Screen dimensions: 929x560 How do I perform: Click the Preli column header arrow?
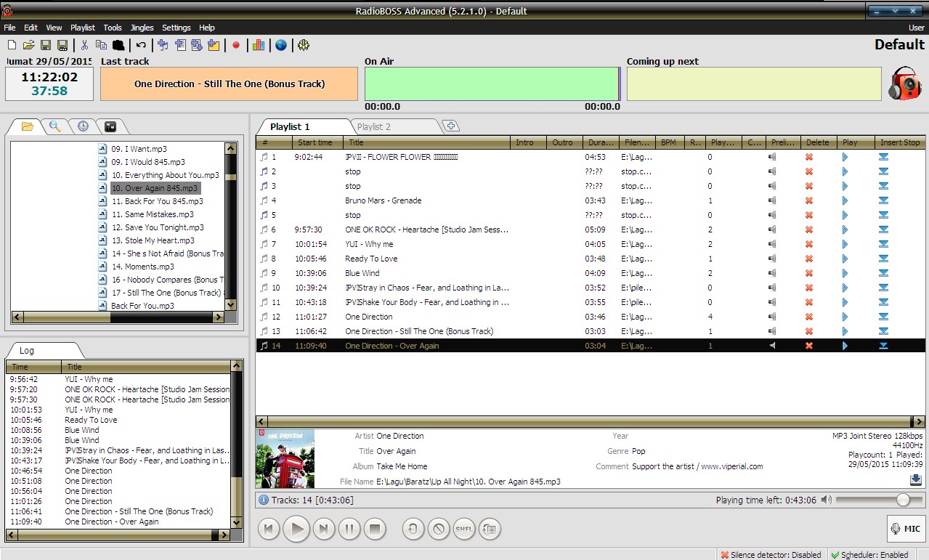pos(782,142)
